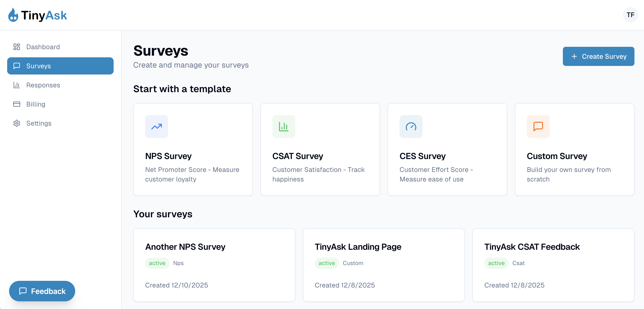Screen dimensions: 644x309
Task: Click the bar chart icon on CSAT Survey template
Action: 284,127
